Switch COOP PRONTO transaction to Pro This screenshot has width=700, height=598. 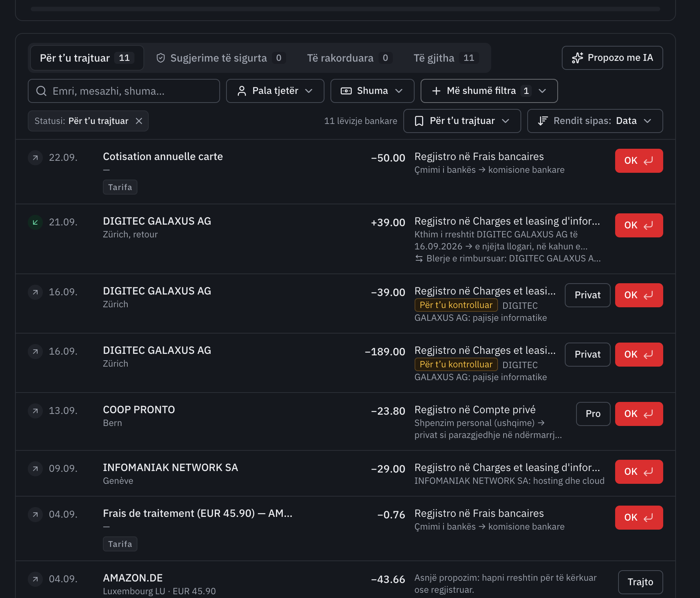point(593,414)
